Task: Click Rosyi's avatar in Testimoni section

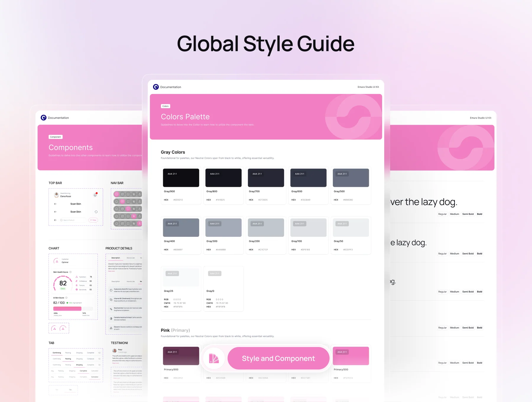Action: 114,351
